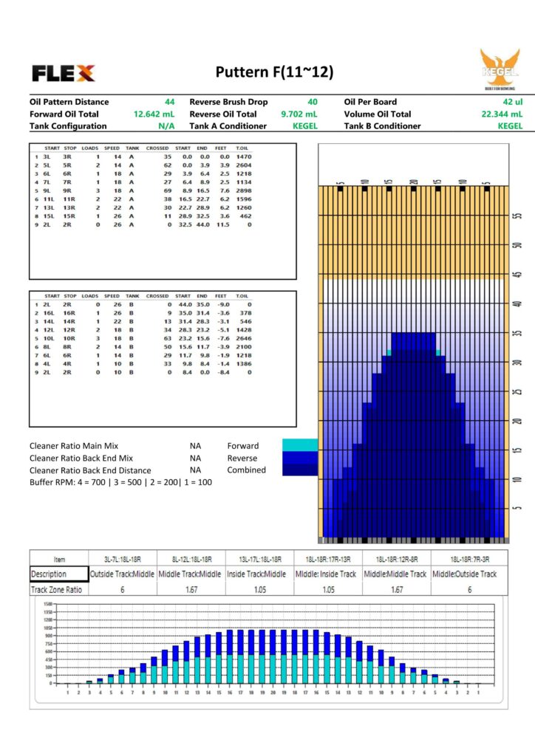Select the Reverse blue color swatch
This screenshot has height=756, width=535.
click(300, 458)
